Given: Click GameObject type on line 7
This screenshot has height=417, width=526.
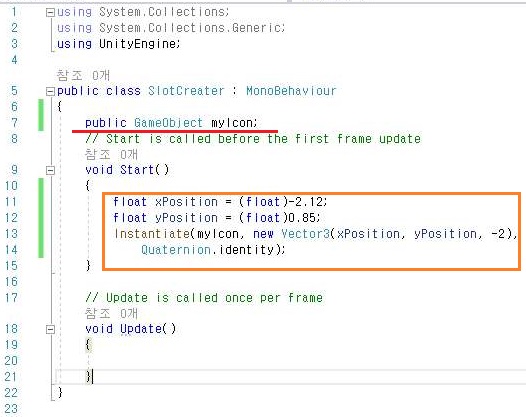Looking at the screenshot, I should (168, 123).
